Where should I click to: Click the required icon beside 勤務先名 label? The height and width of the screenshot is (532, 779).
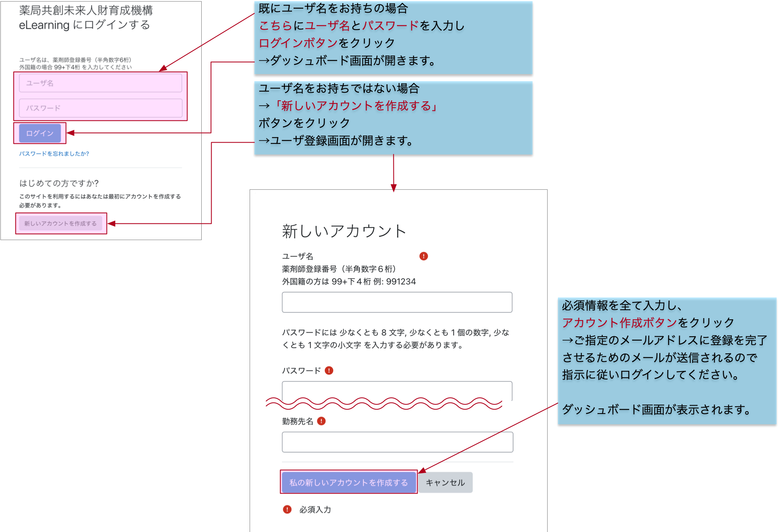pos(321,421)
